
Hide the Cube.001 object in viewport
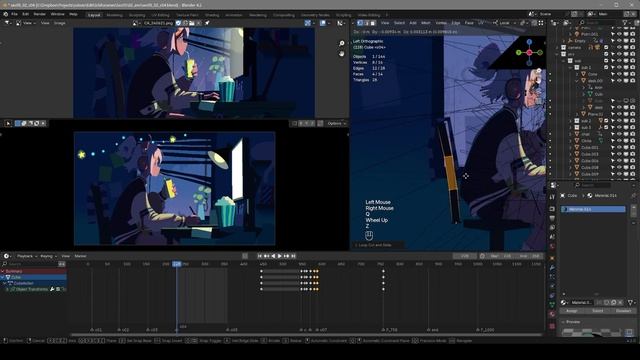pyautogui.click(x=619, y=147)
